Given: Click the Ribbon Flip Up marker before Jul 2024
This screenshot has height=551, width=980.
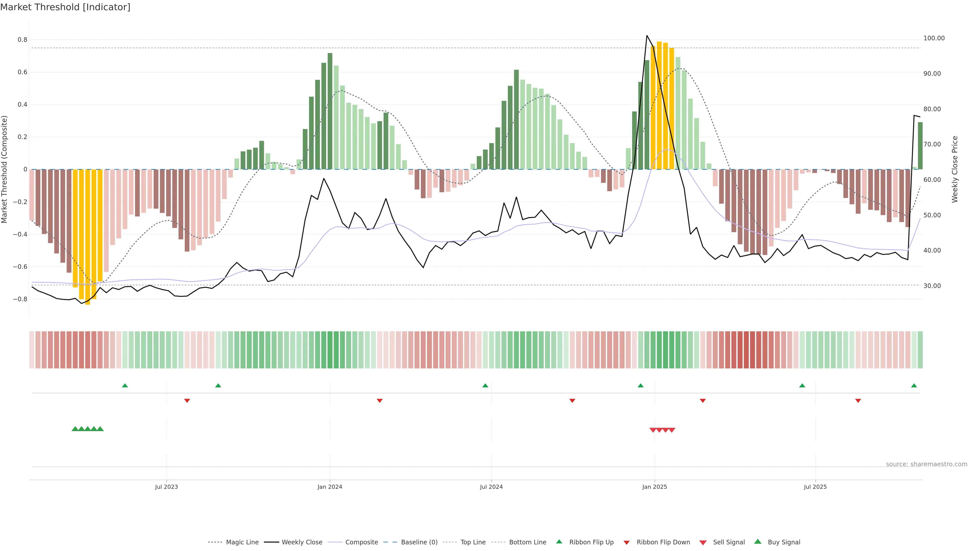Looking at the screenshot, I should (485, 386).
